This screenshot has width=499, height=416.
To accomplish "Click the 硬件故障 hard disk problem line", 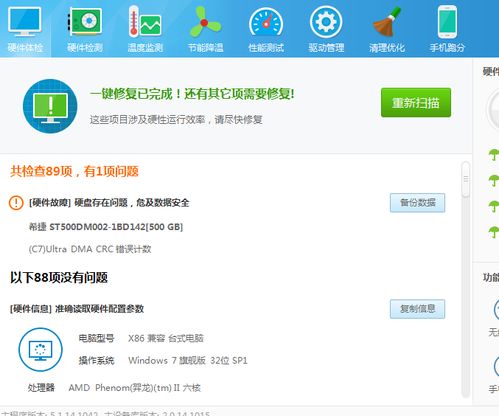I will coord(109,202).
